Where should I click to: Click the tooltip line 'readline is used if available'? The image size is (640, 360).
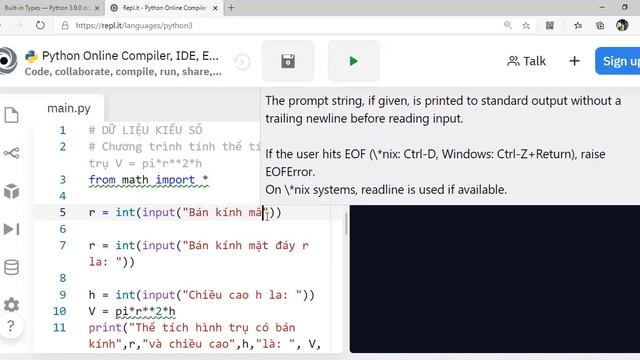(434, 190)
